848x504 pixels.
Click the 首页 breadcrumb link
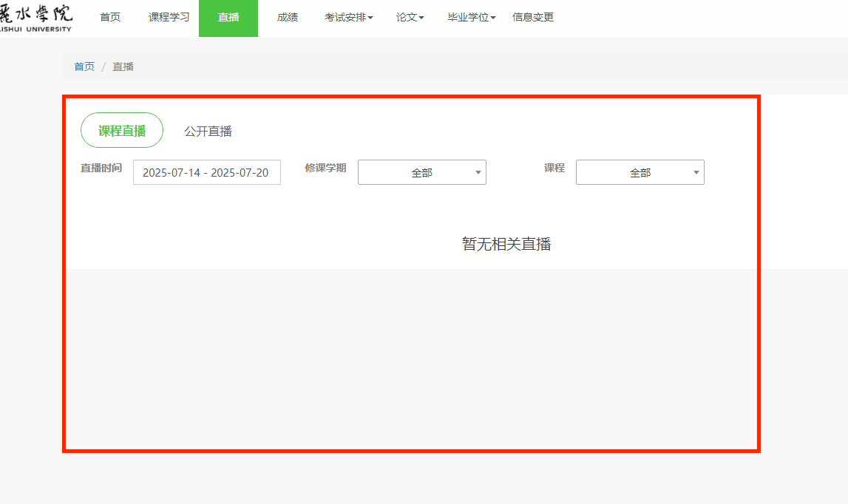tap(84, 67)
